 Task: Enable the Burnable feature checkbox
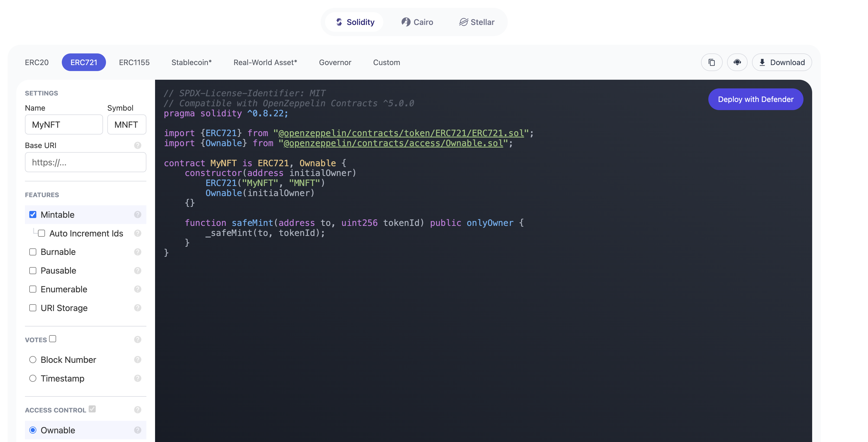click(x=33, y=252)
